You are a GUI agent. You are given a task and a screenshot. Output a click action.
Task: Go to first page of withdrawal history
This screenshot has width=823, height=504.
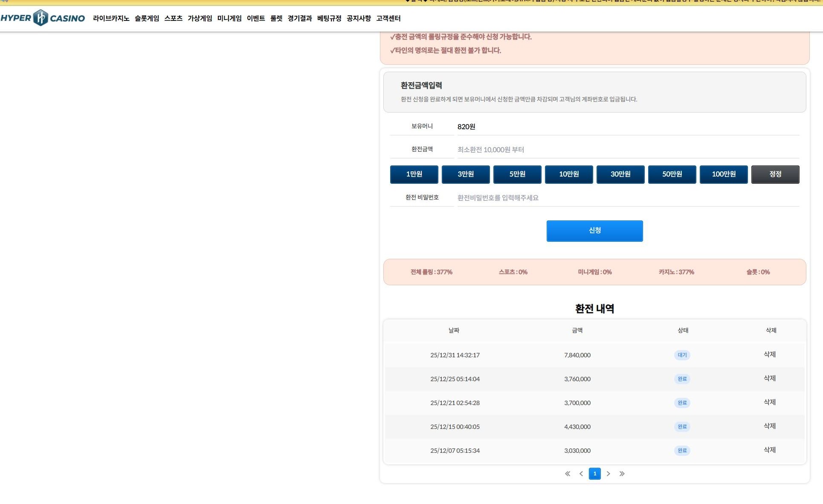coord(568,474)
